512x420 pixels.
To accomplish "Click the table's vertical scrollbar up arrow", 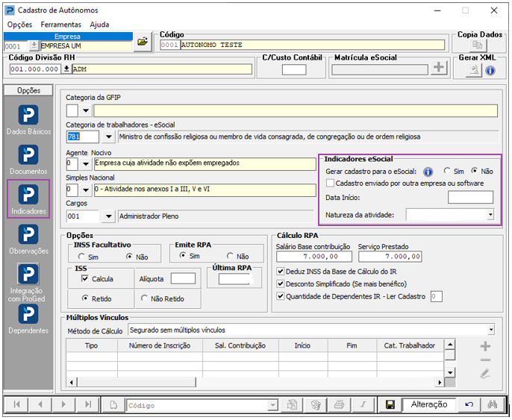I will (450, 345).
